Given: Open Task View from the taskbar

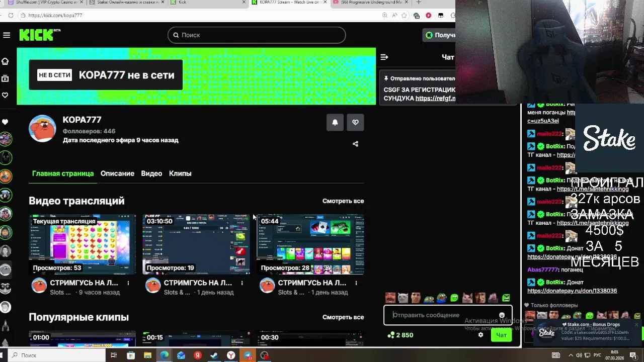Looking at the screenshot, I should point(114,355).
